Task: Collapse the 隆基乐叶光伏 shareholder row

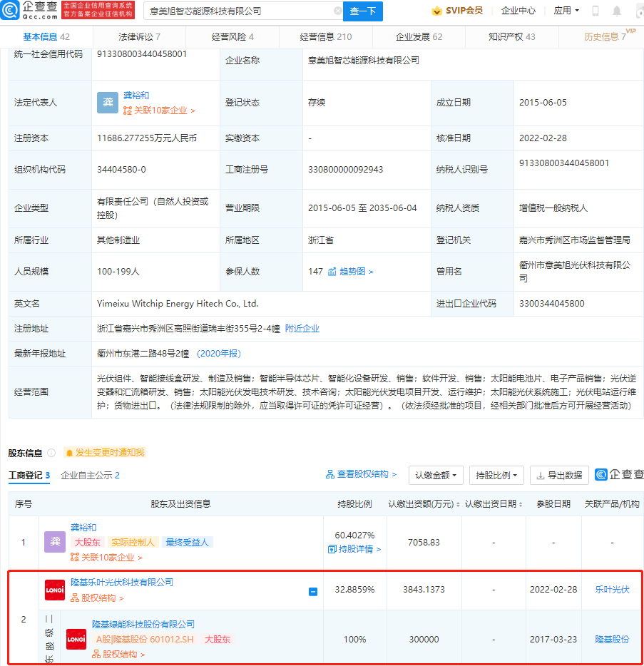Action: pyautogui.click(x=313, y=591)
